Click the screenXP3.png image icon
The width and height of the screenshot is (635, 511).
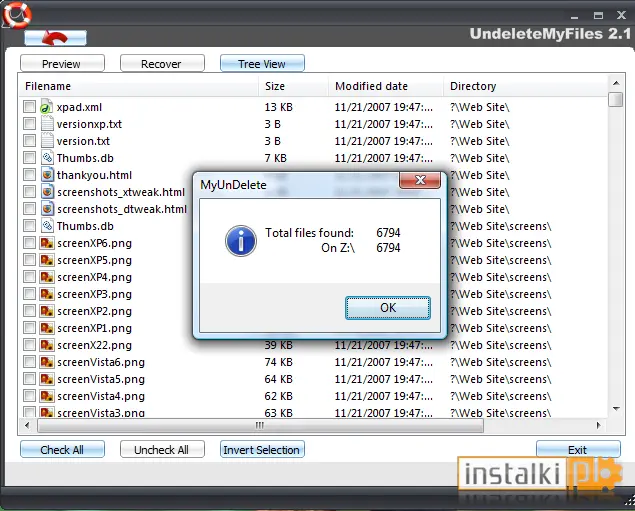[x=47, y=294]
